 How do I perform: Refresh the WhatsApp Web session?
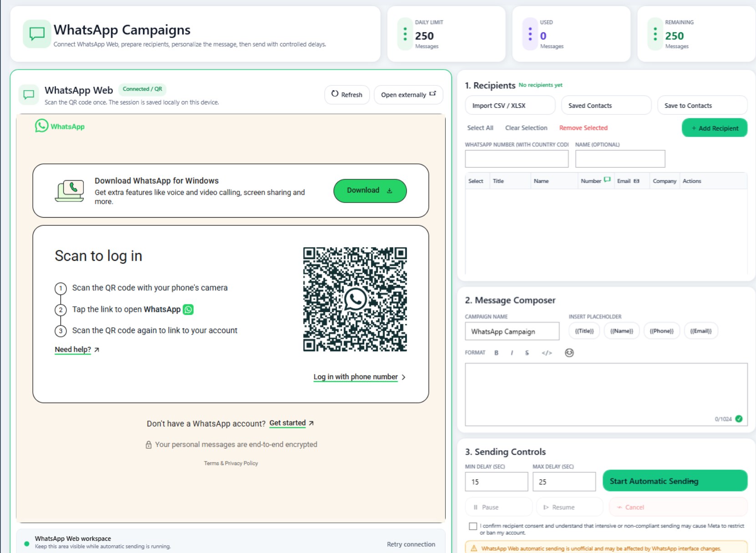pos(347,95)
